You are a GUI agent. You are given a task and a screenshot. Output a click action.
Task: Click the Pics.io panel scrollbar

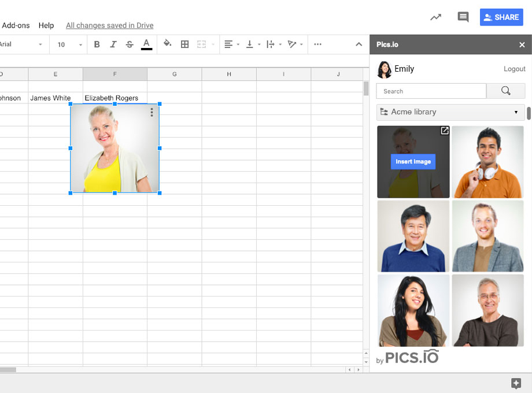click(x=529, y=113)
